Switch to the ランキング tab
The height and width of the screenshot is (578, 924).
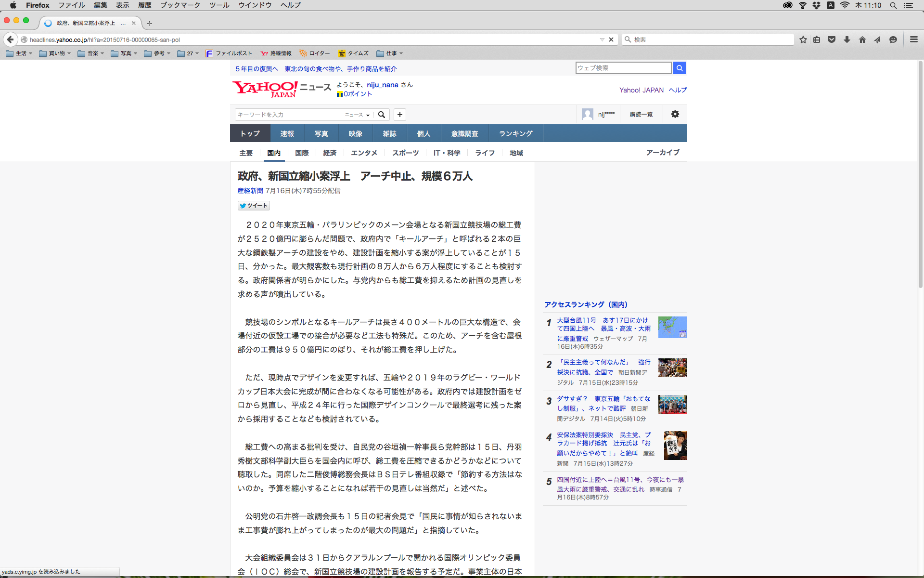click(515, 133)
